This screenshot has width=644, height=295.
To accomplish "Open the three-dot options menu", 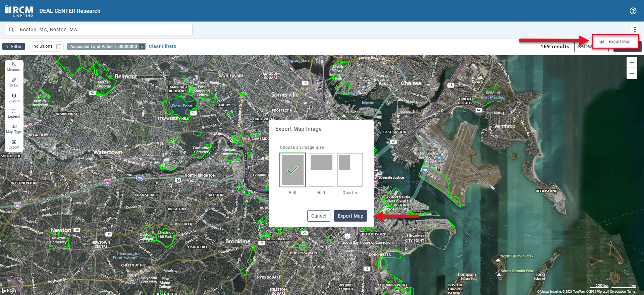I will (635, 30).
